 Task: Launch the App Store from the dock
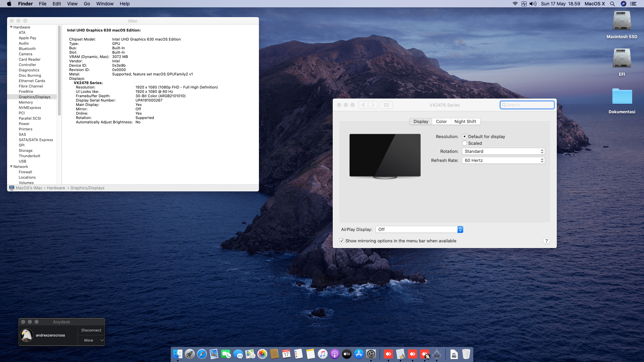click(x=359, y=354)
